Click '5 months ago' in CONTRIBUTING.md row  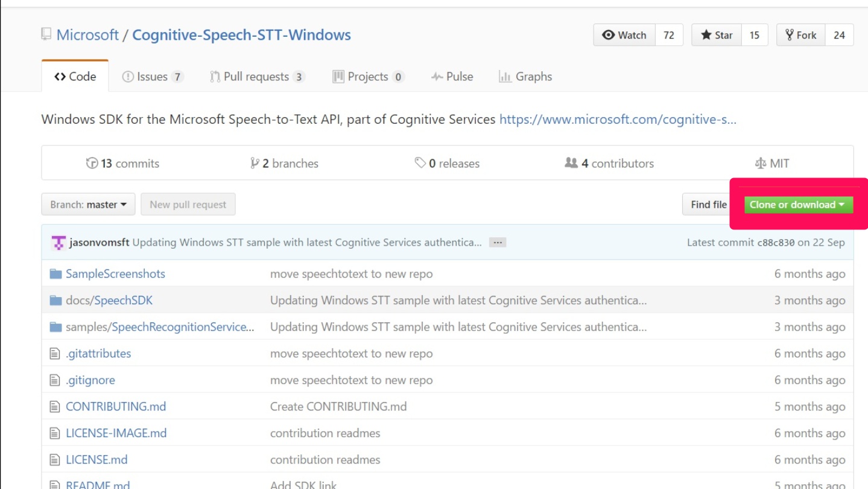coord(809,407)
